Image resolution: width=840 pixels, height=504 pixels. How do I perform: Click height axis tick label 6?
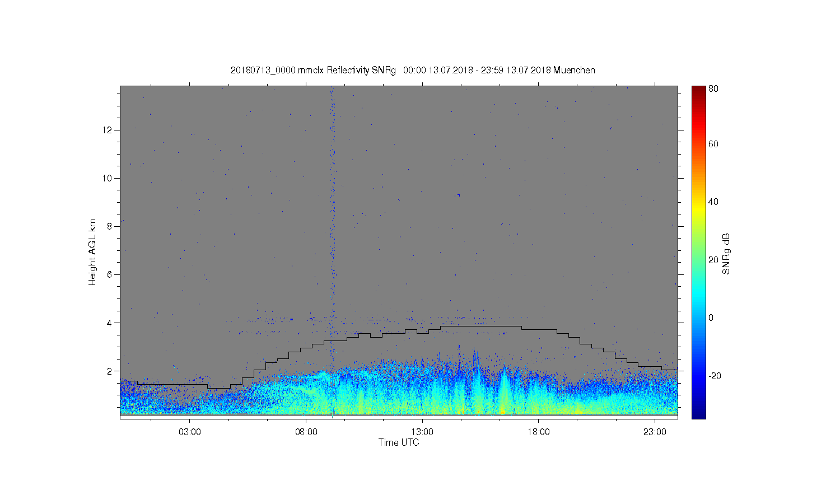110,274
